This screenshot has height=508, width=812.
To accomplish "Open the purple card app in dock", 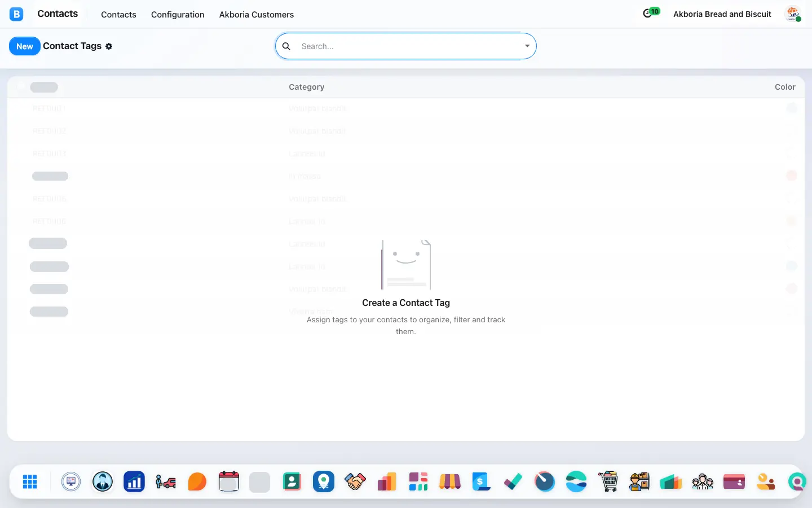I will pyautogui.click(x=734, y=481).
